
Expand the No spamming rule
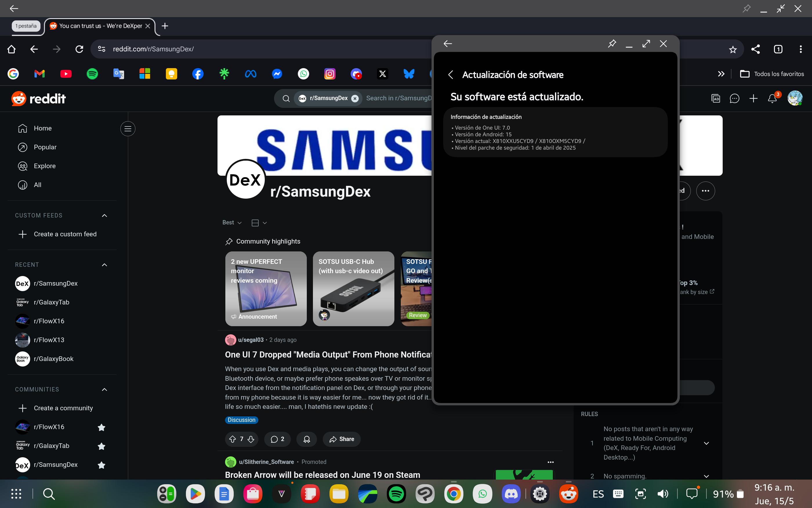pos(706,476)
